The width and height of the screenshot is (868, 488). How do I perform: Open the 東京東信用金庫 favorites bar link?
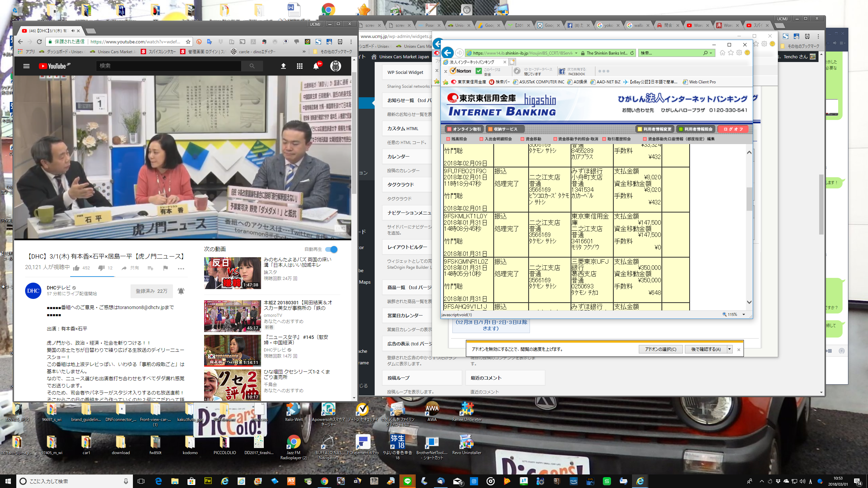click(468, 82)
